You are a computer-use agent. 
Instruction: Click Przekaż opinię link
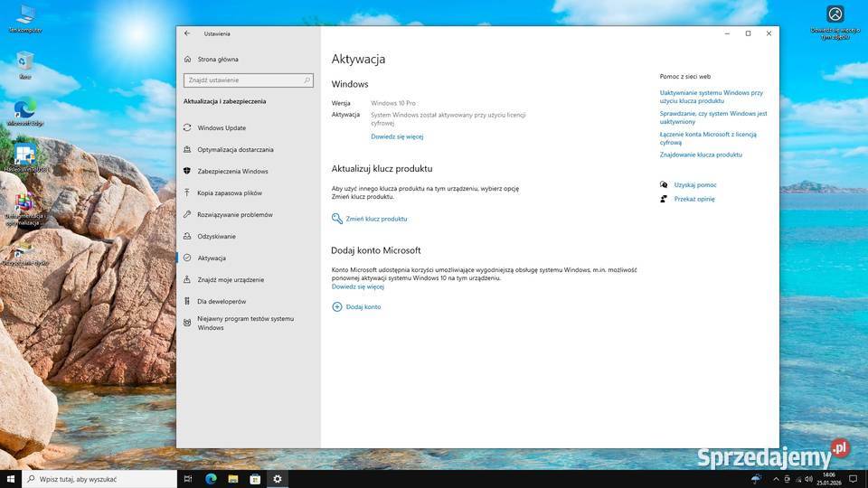pyautogui.click(x=694, y=199)
